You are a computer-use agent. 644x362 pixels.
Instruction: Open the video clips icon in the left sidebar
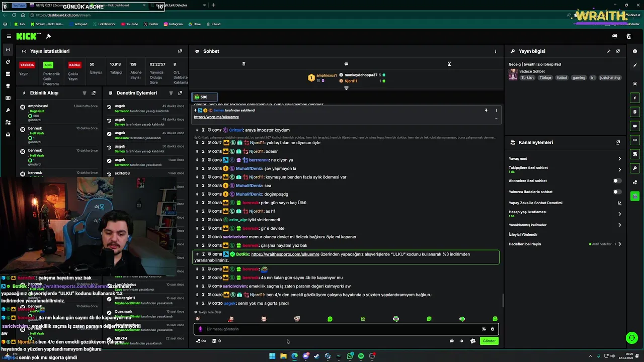pyautogui.click(x=8, y=98)
